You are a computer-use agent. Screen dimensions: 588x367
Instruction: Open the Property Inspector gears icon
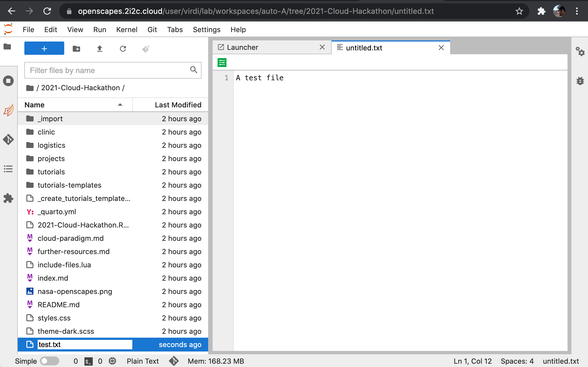(x=580, y=51)
